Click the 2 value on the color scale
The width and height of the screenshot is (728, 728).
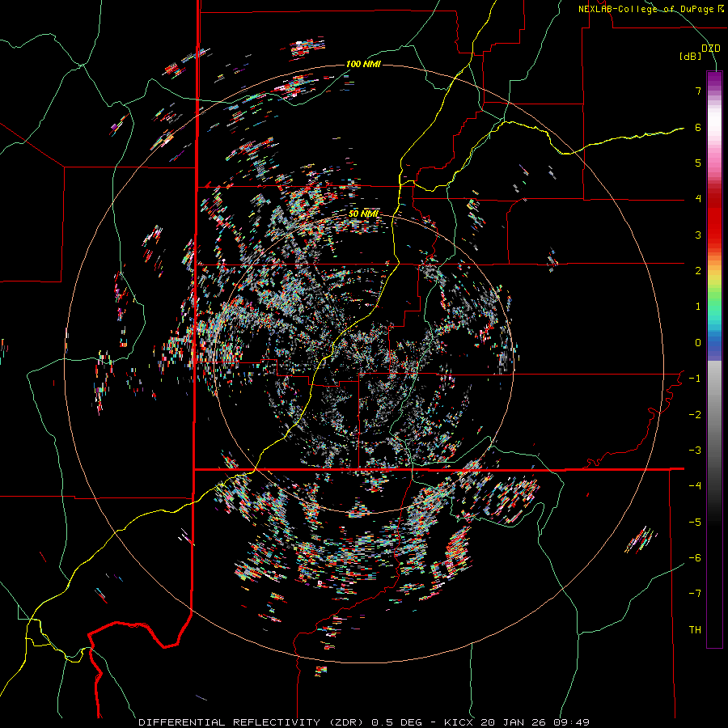click(x=698, y=271)
